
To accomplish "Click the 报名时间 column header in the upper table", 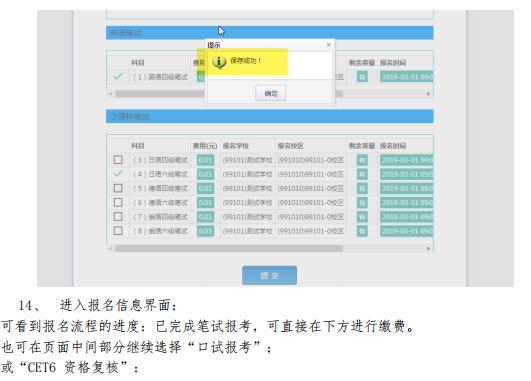I will 393,63.
